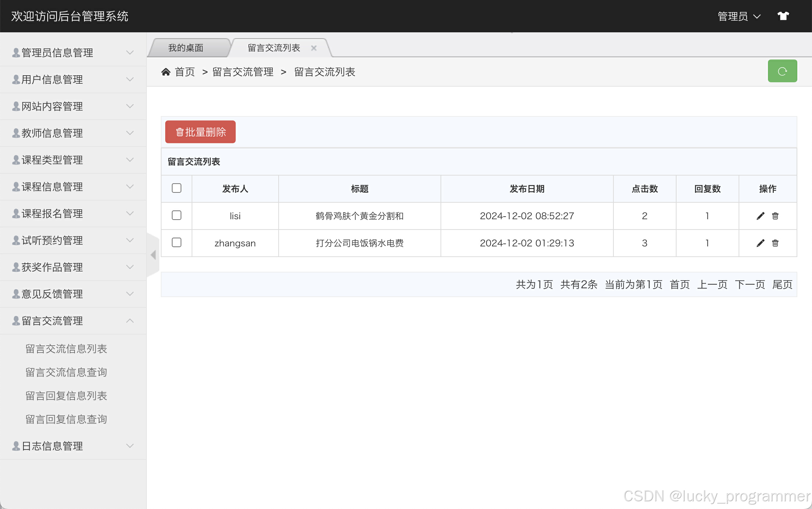The height and width of the screenshot is (509, 812).
Task: Go to 下一页 in pagination
Action: (750, 284)
